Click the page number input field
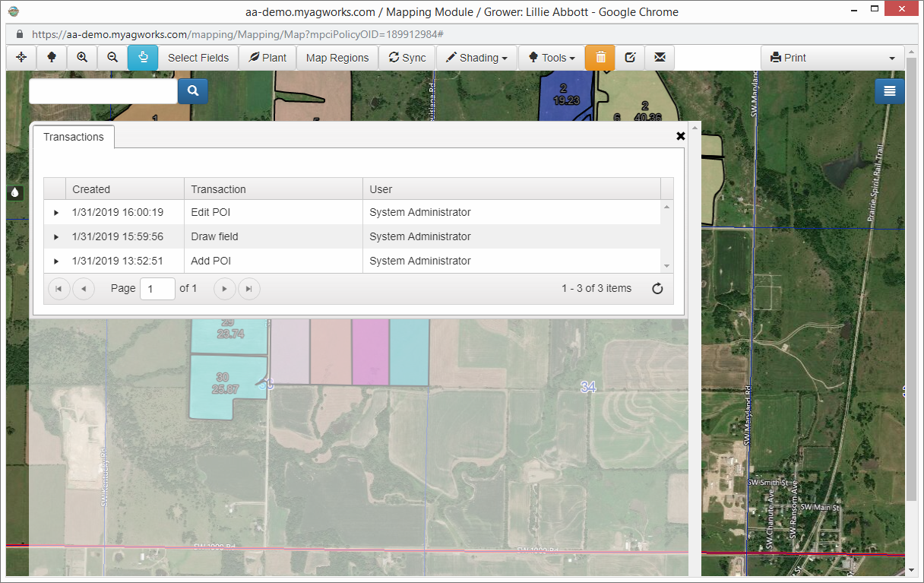The height and width of the screenshot is (583, 924). [157, 289]
